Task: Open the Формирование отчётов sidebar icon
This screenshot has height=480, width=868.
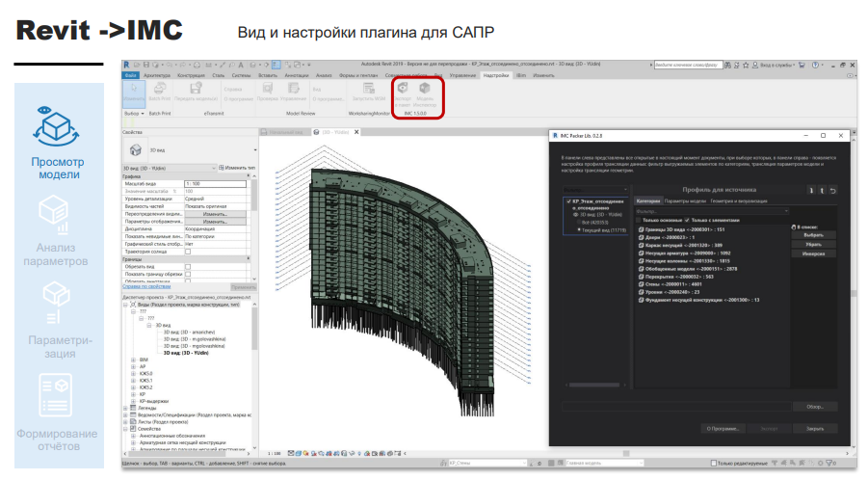Action: click(x=55, y=395)
